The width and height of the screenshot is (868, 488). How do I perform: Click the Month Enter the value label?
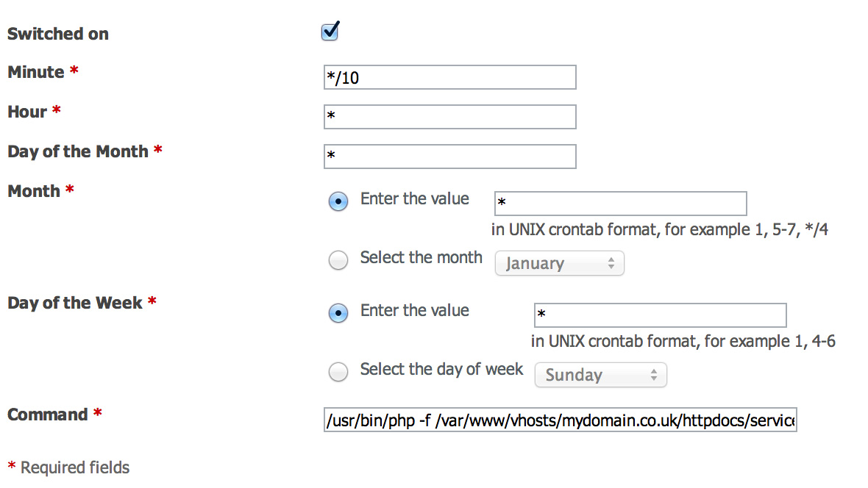click(x=415, y=198)
